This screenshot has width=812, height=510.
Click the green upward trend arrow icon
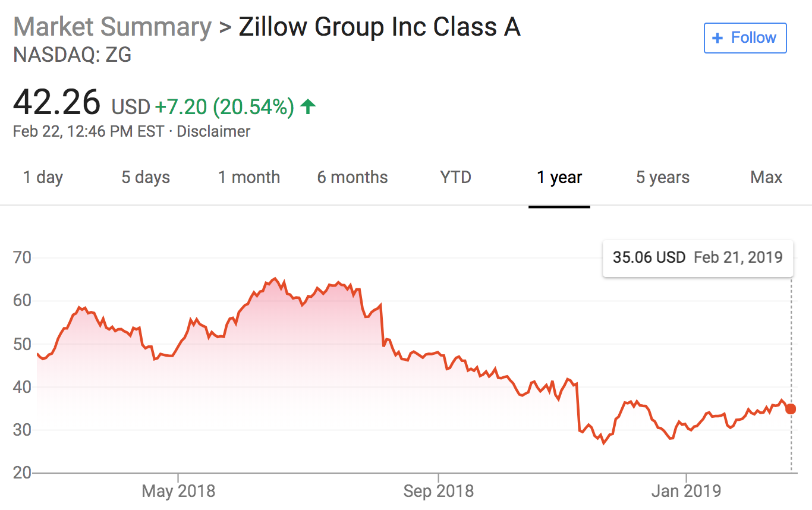[309, 106]
